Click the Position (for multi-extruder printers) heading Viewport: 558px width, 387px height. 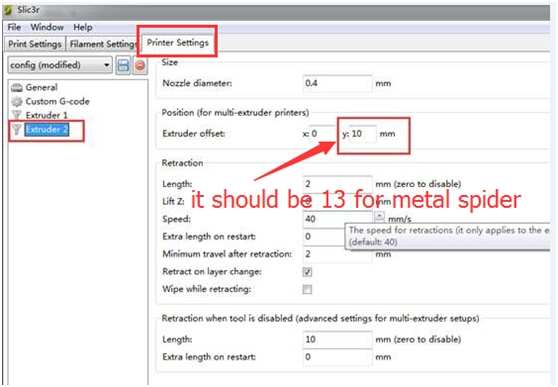235,113
